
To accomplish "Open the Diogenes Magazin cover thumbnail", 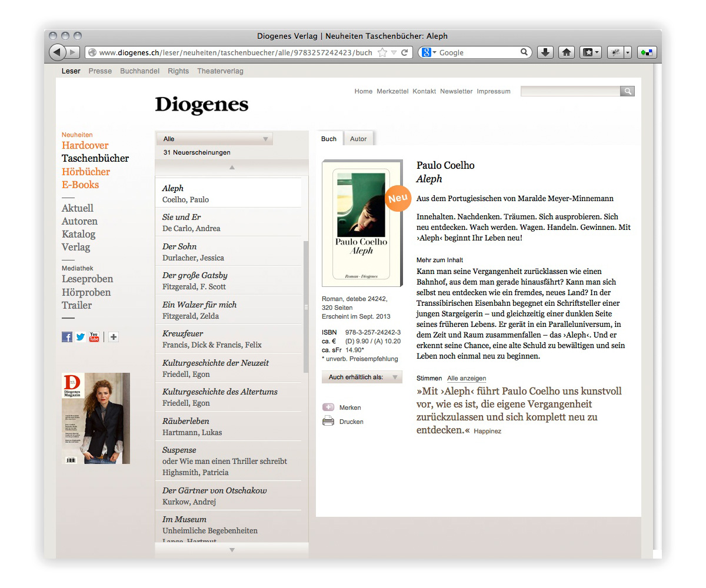I will [96, 418].
